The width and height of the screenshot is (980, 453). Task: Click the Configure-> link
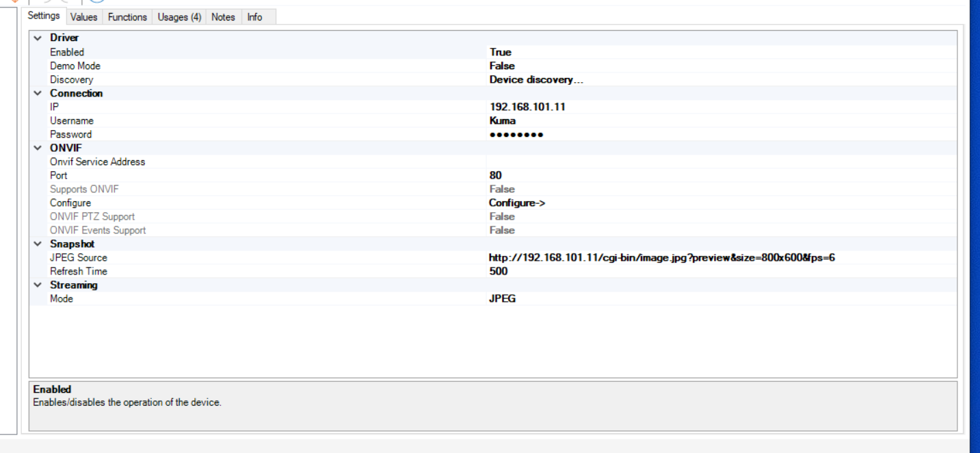click(x=516, y=203)
